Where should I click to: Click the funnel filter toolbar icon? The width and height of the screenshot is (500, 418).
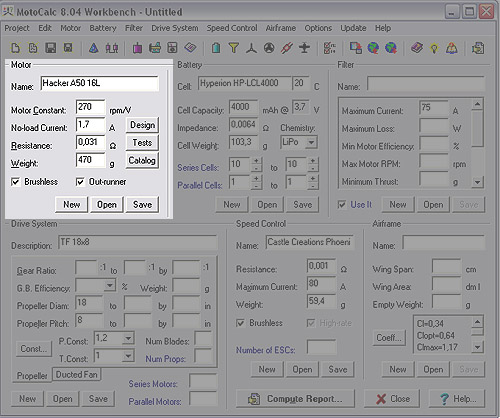pyautogui.click(x=234, y=48)
